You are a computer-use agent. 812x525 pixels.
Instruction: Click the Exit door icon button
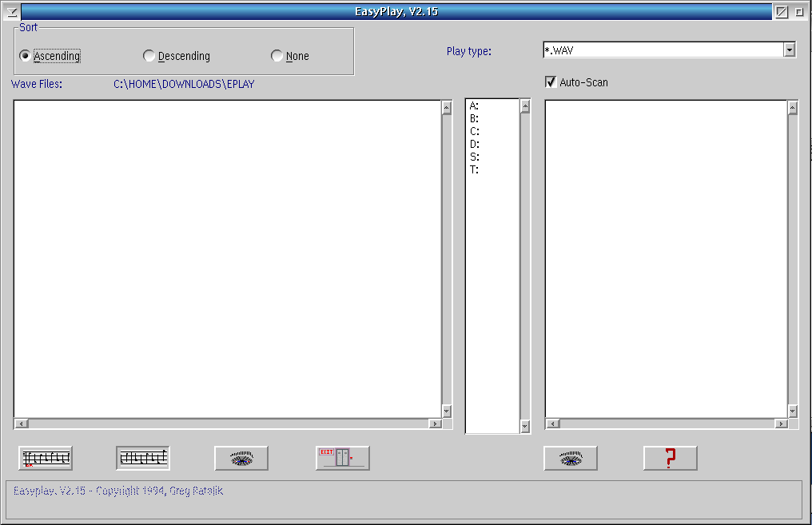tap(343, 458)
